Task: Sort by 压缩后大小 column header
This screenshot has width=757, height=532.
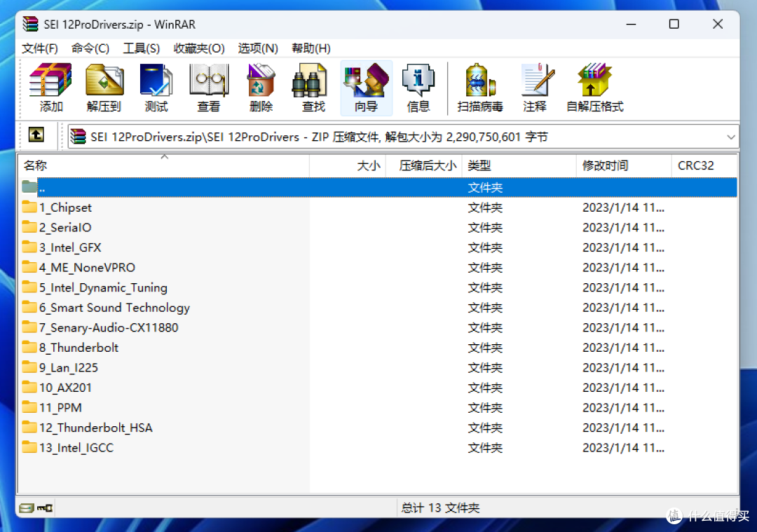Action: point(424,165)
